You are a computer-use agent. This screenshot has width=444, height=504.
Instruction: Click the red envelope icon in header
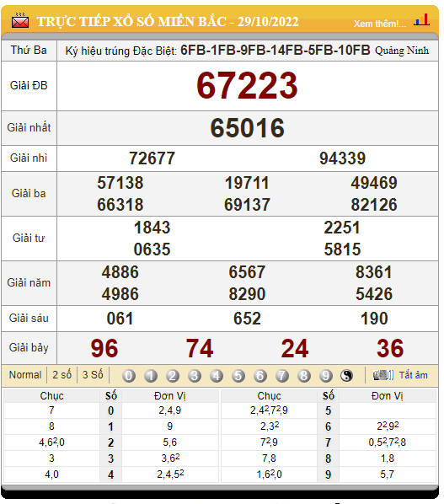click(20, 21)
